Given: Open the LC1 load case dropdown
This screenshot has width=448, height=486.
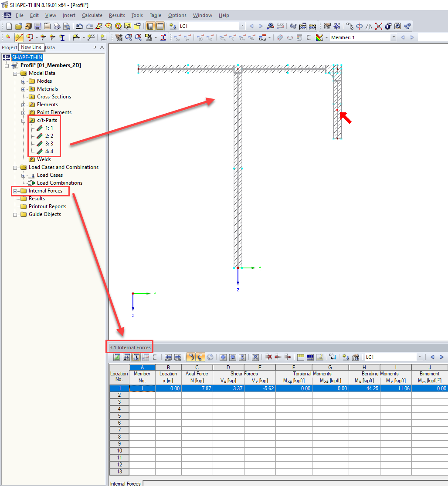Looking at the screenshot, I should (x=242, y=26).
